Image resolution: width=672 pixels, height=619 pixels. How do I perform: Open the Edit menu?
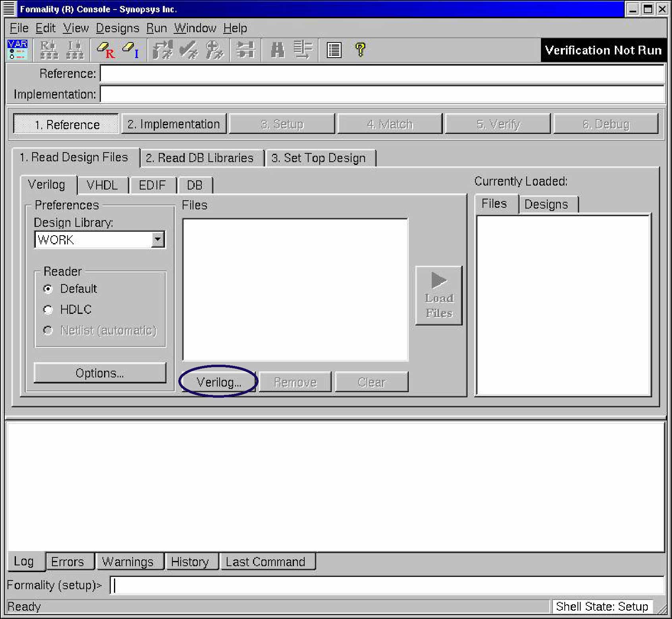(46, 28)
